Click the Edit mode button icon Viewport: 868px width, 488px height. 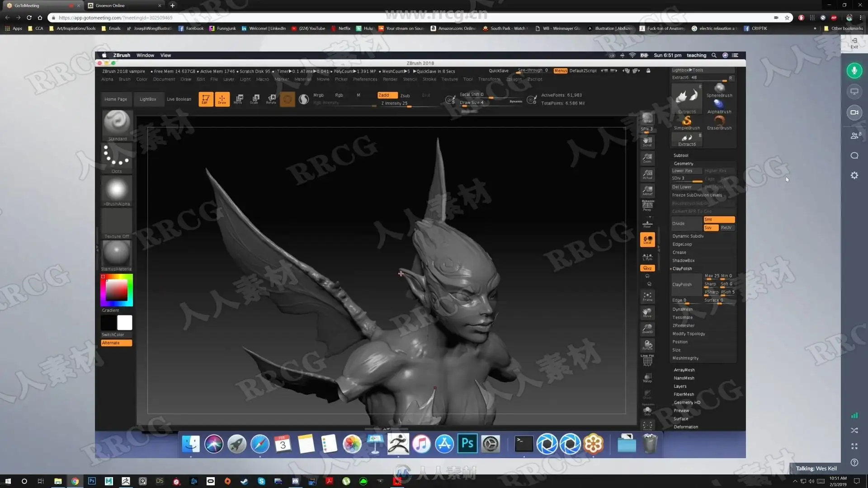pos(205,99)
